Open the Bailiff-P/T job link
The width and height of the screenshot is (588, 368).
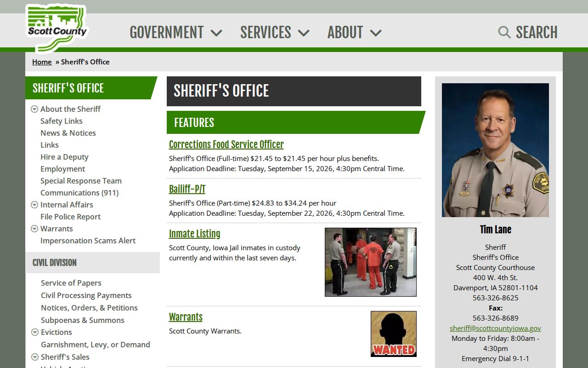tap(187, 189)
